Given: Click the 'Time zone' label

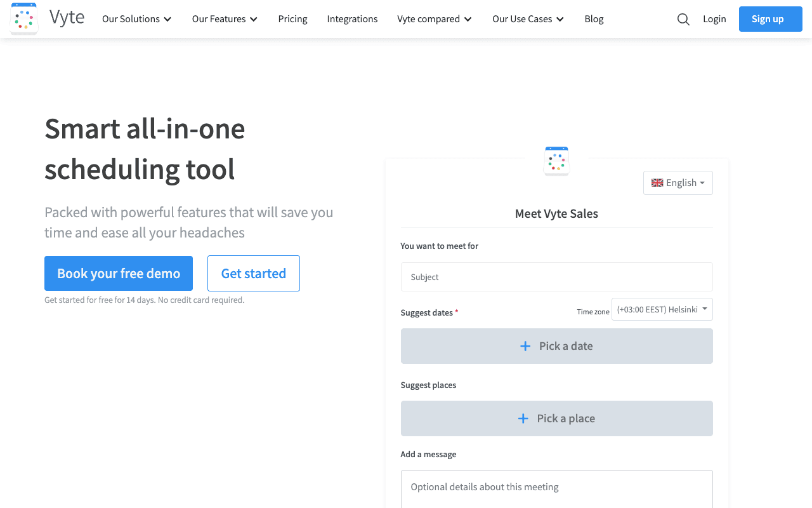Looking at the screenshot, I should pyautogui.click(x=593, y=312).
